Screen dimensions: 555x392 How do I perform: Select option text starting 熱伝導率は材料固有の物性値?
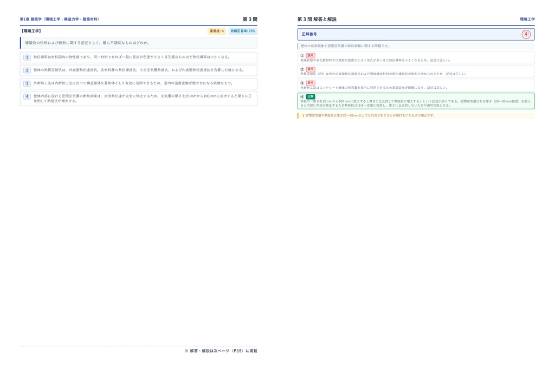coord(132,57)
